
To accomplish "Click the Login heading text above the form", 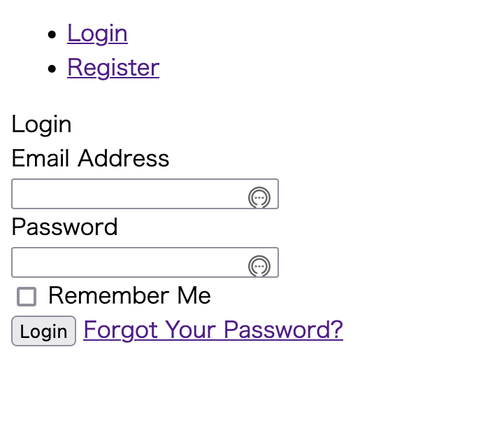I will tap(41, 125).
